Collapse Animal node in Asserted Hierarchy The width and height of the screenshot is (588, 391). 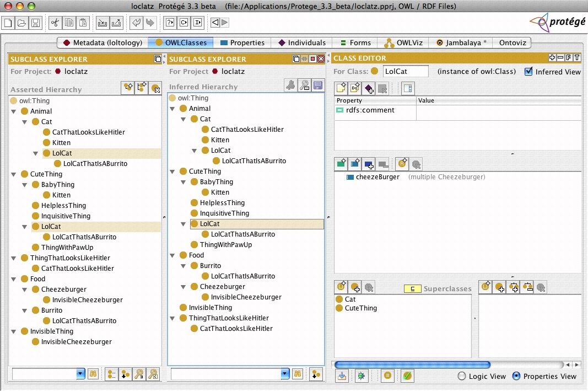(13, 111)
